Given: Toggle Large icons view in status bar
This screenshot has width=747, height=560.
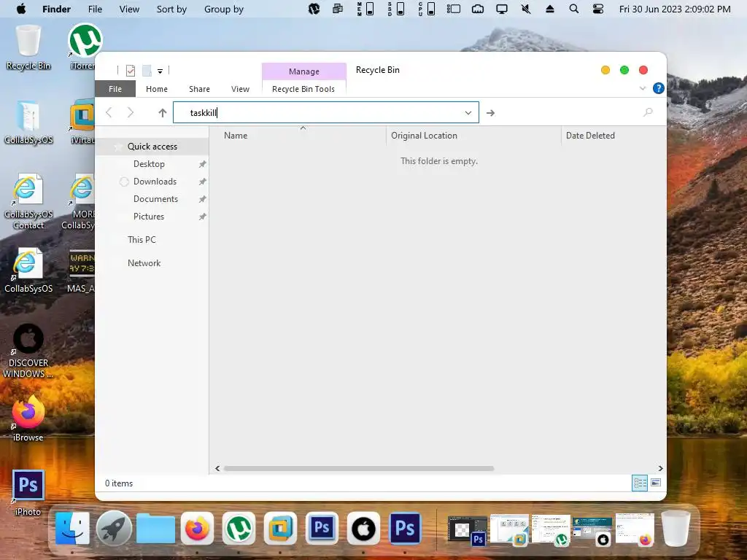Looking at the screenshot, I should [656, 483].
